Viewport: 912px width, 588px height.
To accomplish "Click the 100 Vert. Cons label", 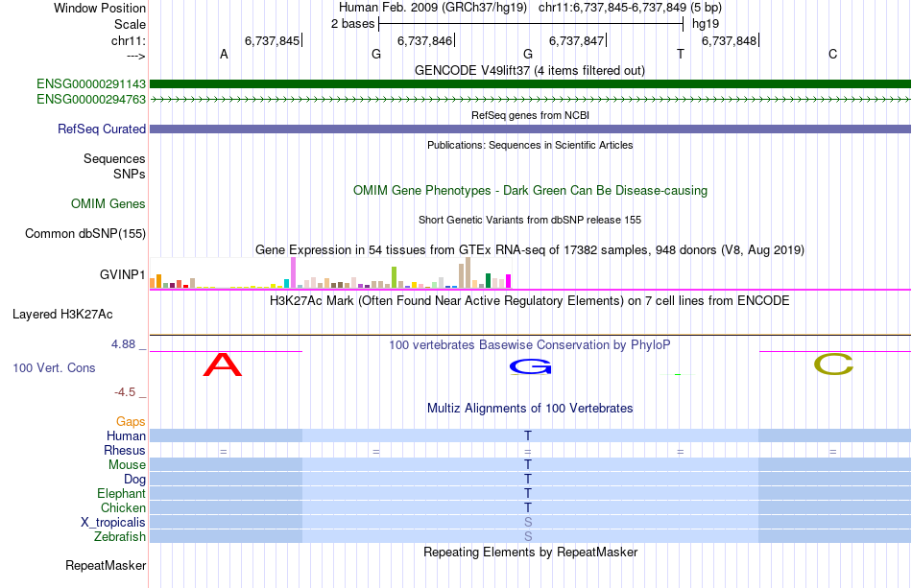I will [x=54, y=367].
